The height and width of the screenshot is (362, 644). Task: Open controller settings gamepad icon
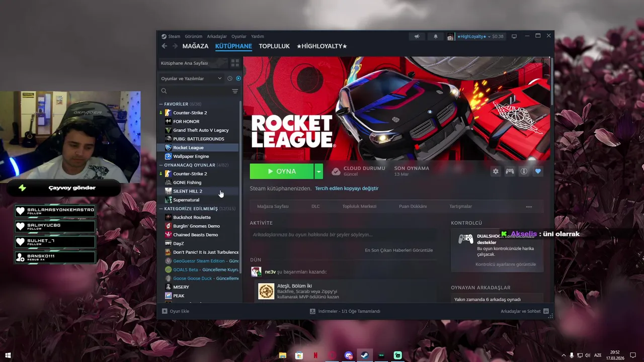point(510,171)
